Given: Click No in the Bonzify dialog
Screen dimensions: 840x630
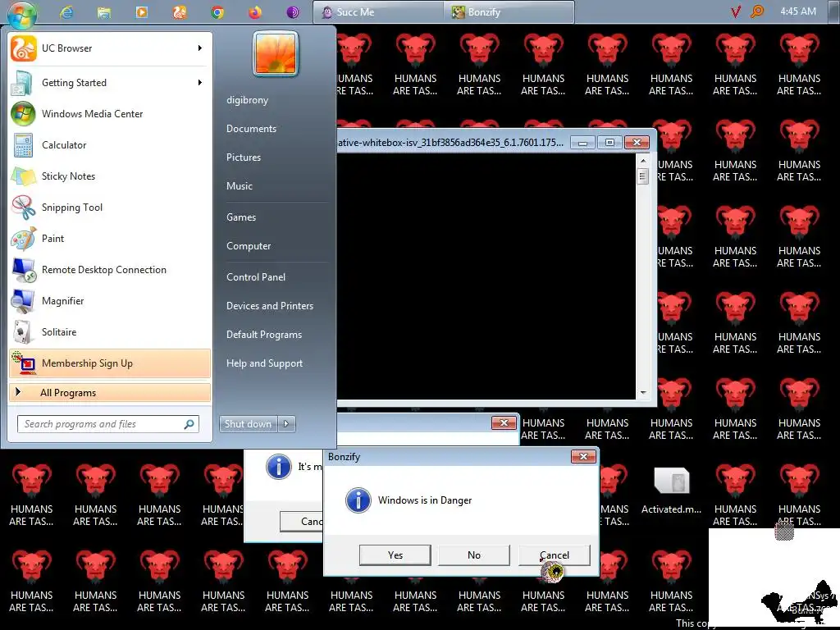Looking at the screenshot, I should coord(474,555).
